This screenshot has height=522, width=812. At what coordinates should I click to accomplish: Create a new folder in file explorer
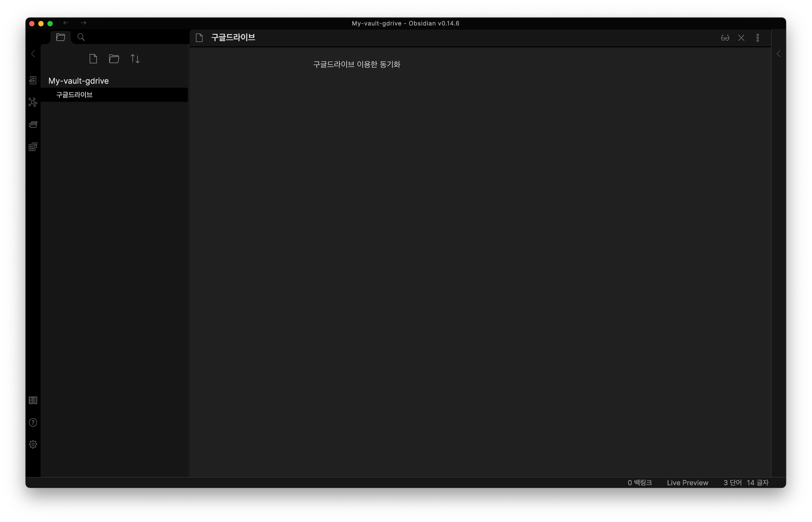coord(114,59)
